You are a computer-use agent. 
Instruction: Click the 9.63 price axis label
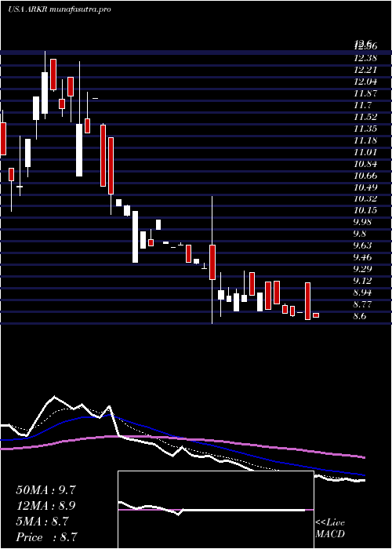tap(362, 245)
